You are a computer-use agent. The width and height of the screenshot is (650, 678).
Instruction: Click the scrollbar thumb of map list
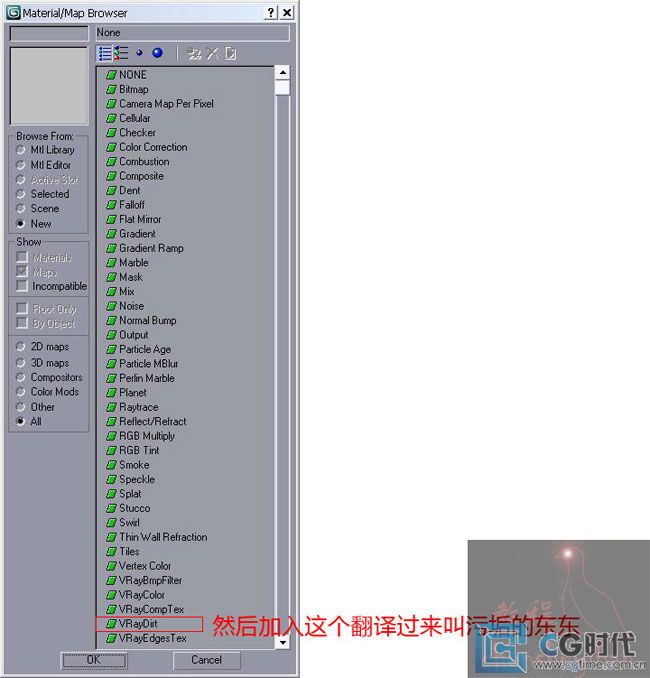click(282, 88)
